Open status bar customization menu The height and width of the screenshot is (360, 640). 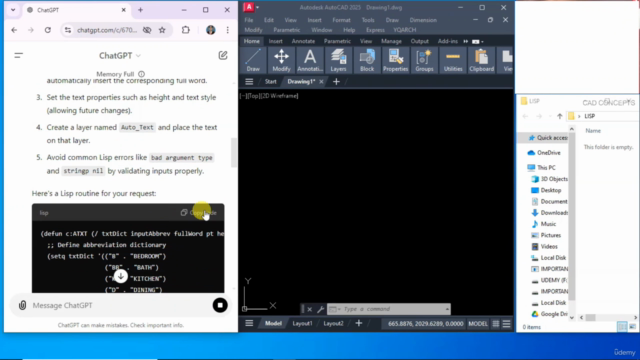(x=507, y=324)
